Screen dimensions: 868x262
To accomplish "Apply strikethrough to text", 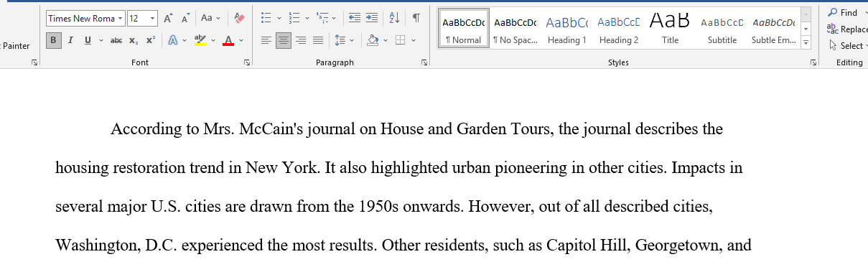I will coord(116,40).
